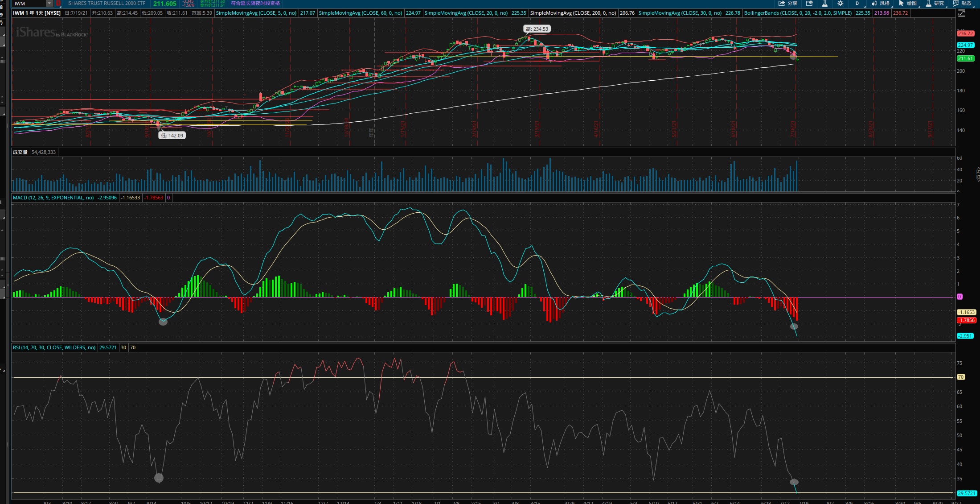
Task: Click the IWM symbol input field
Action: 28,4
